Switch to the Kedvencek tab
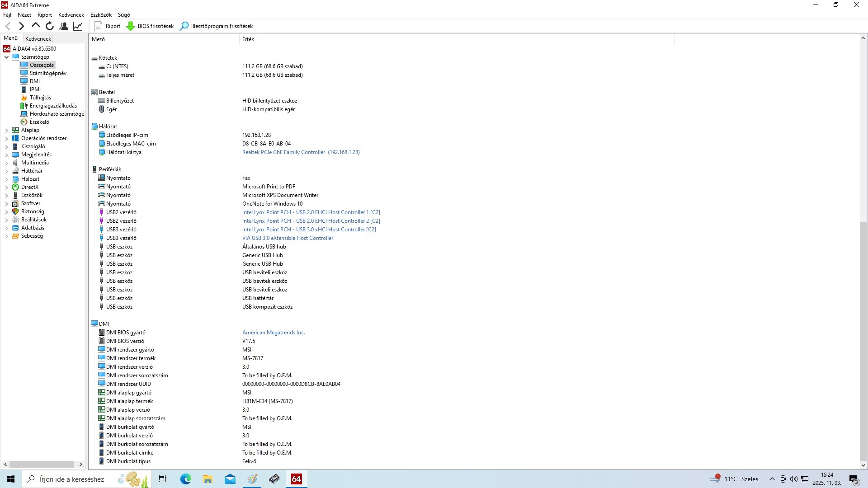The height and width of the screenshot is (488, 868). pyautogui.click(x=38, y=39)
